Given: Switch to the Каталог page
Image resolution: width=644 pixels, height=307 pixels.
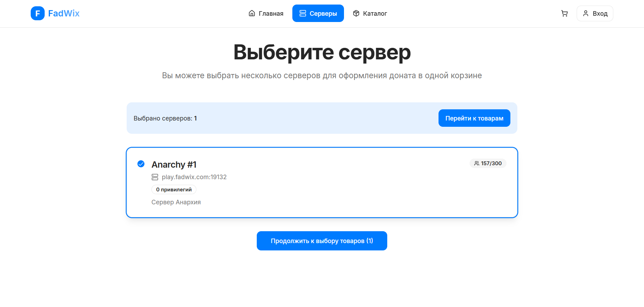Looking at the screenshot, I should pyautogui.click(x=375, y=14).
